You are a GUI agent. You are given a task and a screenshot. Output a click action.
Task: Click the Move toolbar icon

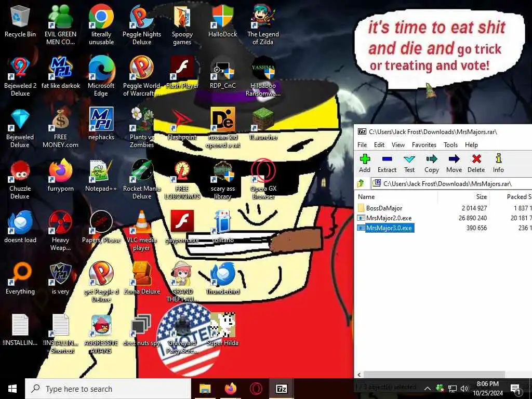coord(454,163)
